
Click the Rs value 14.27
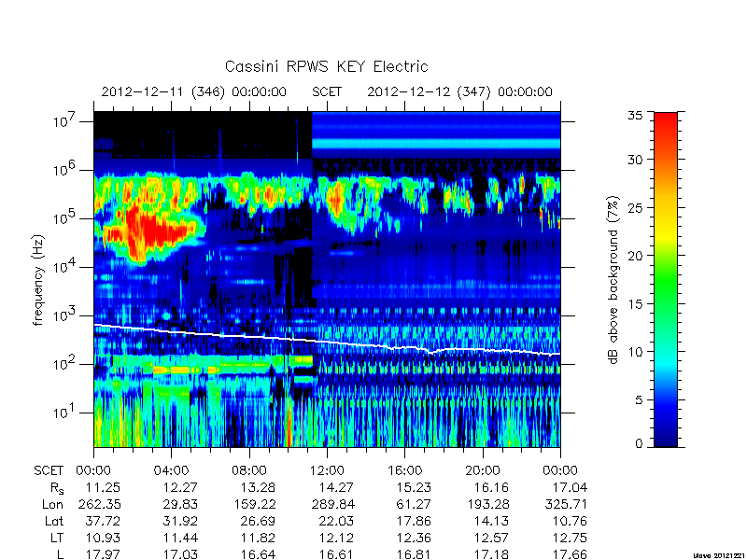336,487
